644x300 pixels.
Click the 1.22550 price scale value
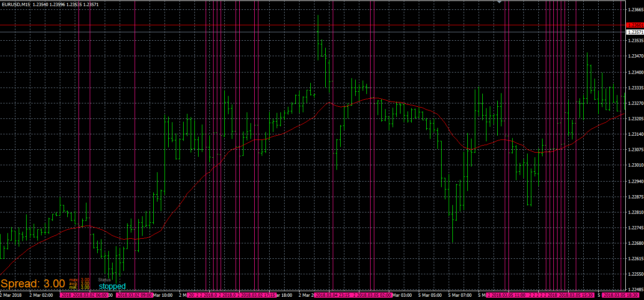(635, 274)
